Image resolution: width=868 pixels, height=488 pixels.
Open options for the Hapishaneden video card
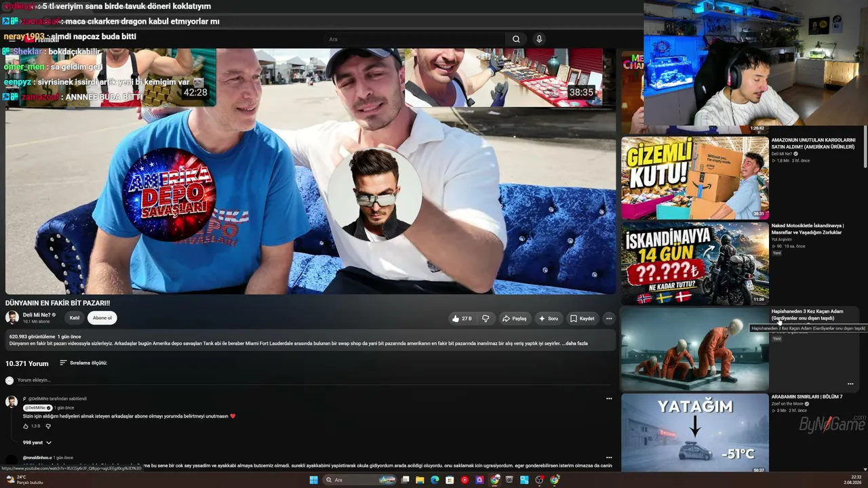(x=850, y=384)
